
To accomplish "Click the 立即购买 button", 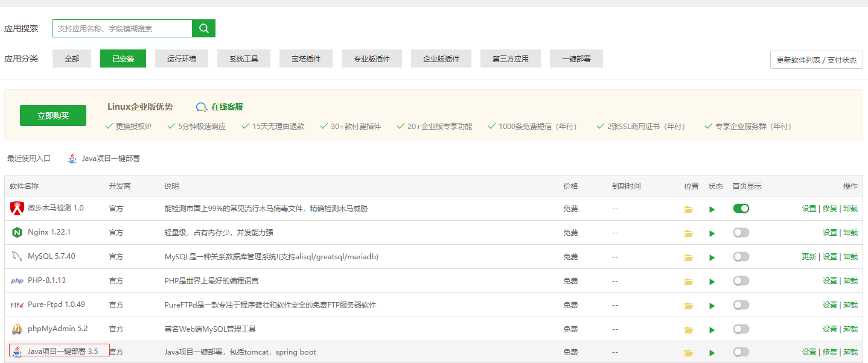I will tap(53, 116).
